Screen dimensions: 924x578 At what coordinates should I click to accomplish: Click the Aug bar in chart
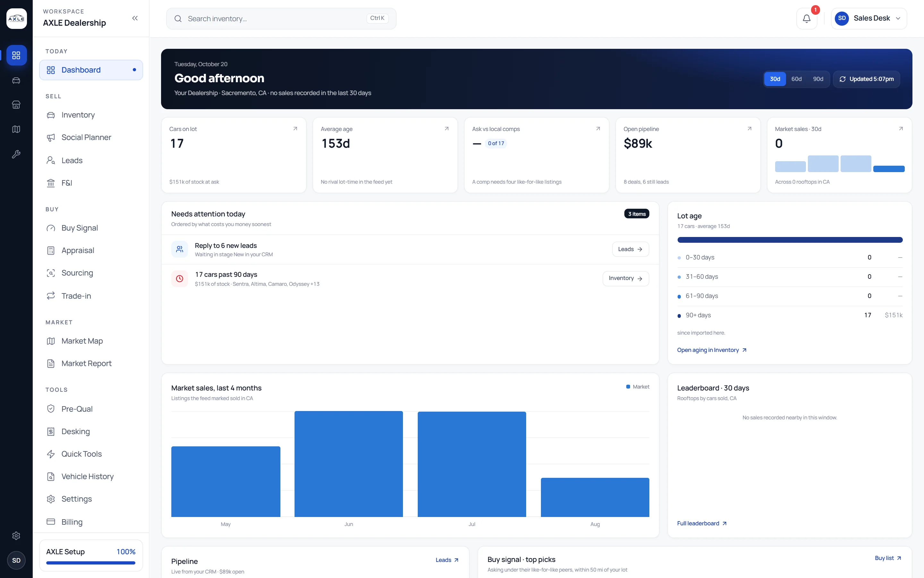pyautogui.click(x=595, y=497)
